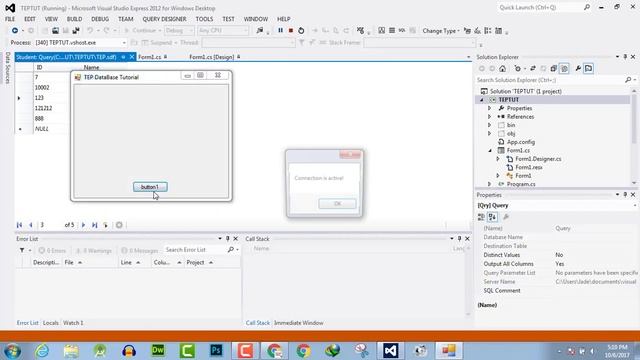The height and width of the screenshot is (360, 640).
Task: Click the Alphabetical sort icon in Properties
Action: (492, 217)
